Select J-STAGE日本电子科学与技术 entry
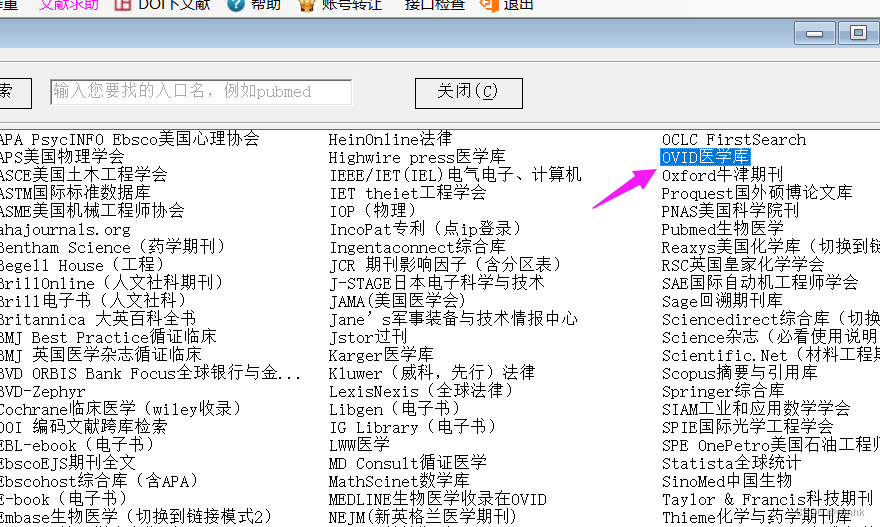 point(437,282)
